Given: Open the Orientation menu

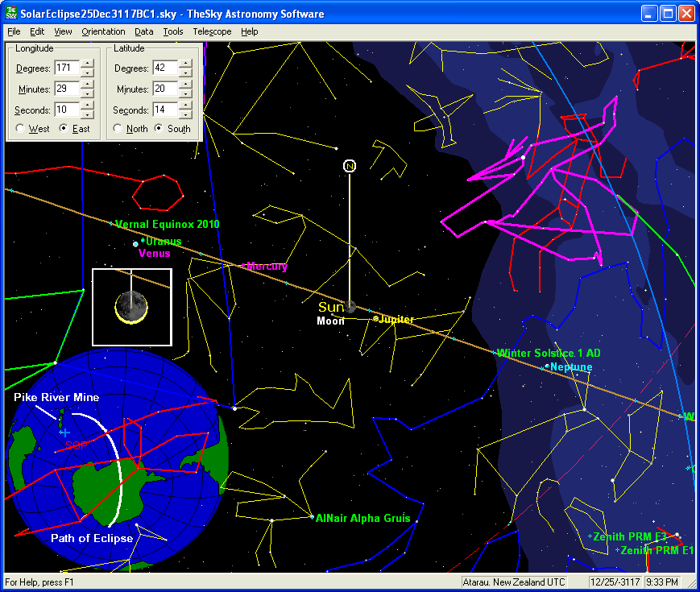Looking at the screenshot, I should pos(102,31).
